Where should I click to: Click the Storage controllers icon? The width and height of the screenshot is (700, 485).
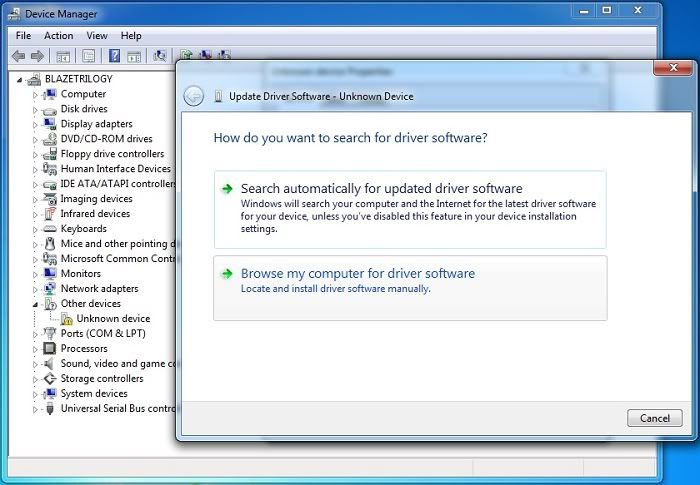tap(50, 379)
